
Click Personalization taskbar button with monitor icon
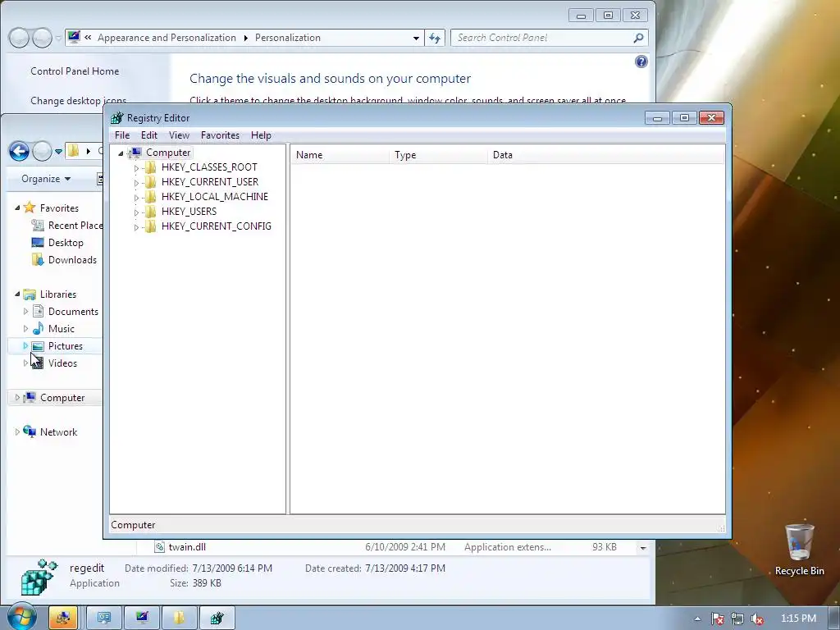(142, 618)
